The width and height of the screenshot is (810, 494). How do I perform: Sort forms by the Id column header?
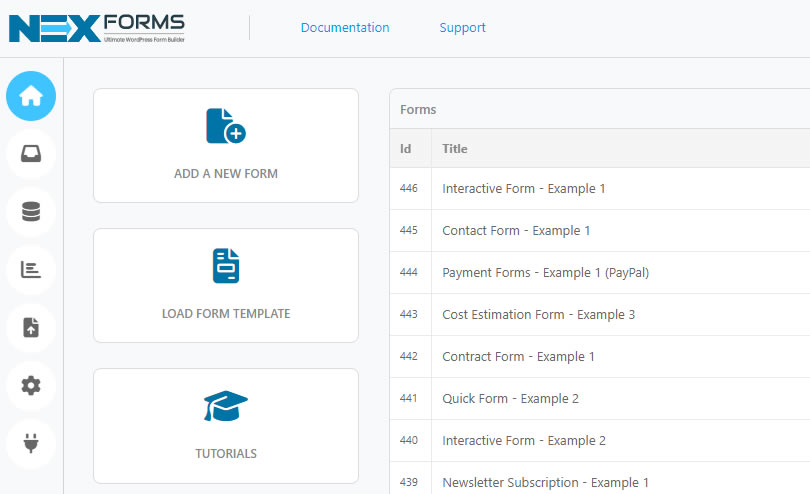tap(406, 149)
